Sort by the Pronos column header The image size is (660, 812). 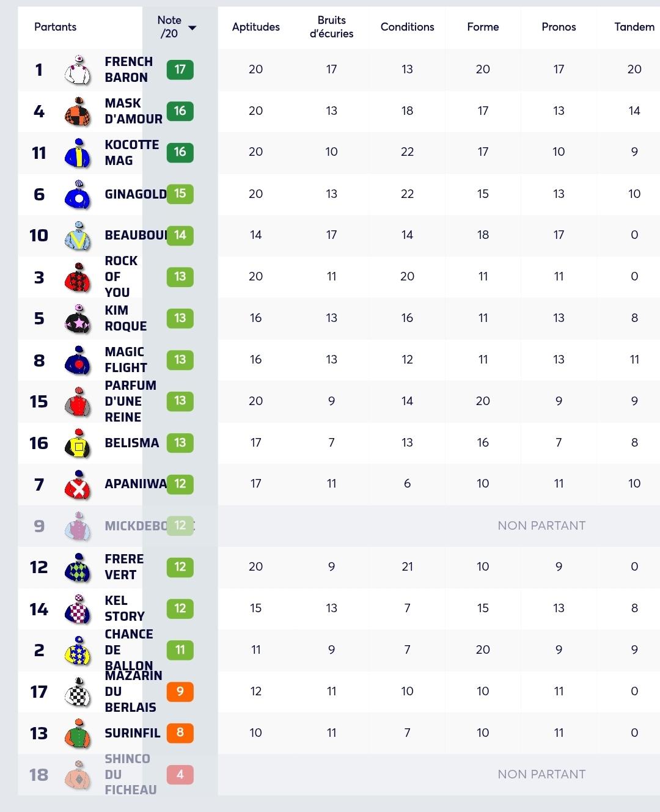tap(559, 27)
